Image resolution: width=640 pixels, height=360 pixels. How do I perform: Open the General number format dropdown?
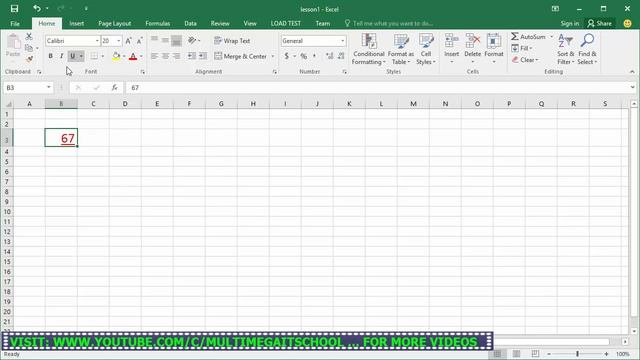342,41
